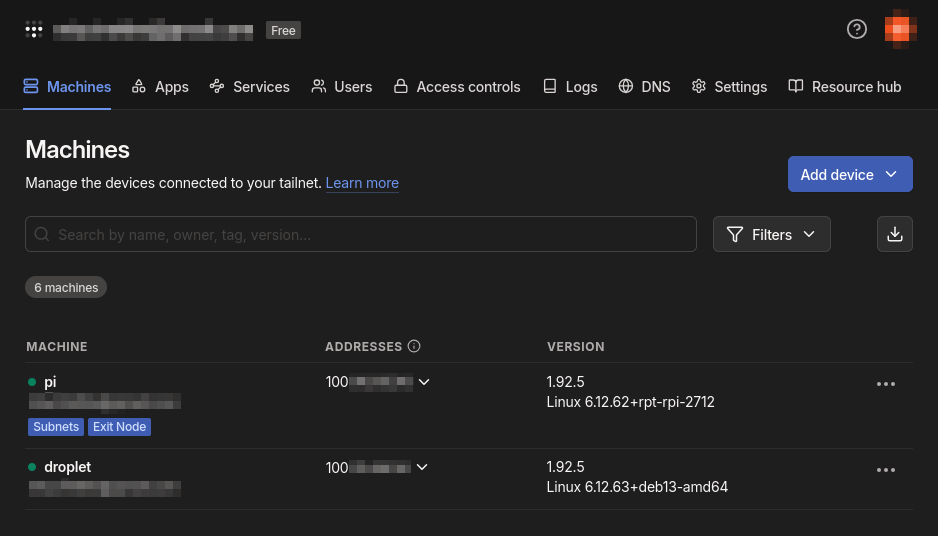
Task: Follow the Learn more link
Action: (362, 183)
